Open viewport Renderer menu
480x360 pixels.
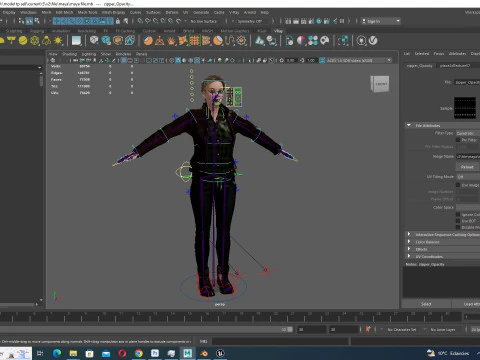(123, 54)
